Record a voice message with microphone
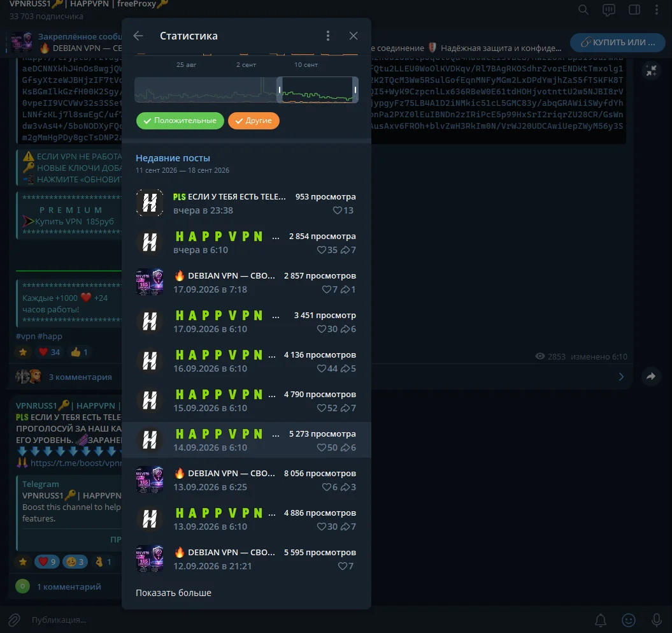This screenshot has width=672, height=633. point(656,620)
